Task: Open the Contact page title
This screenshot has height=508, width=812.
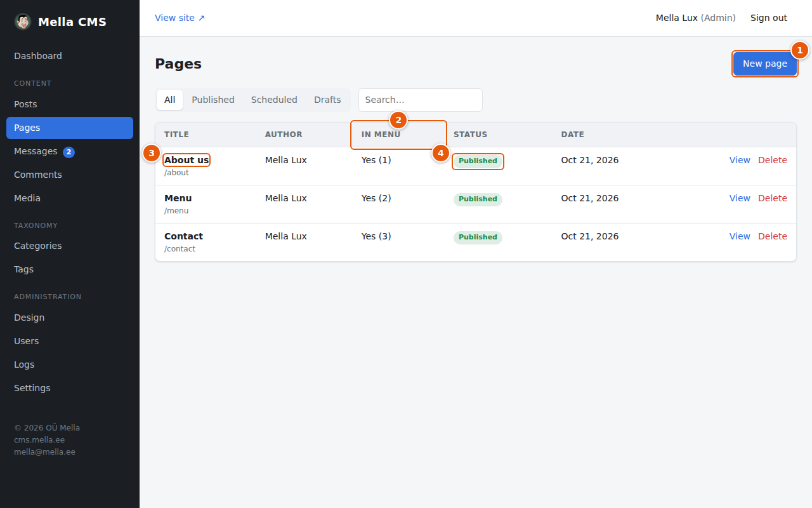Action: coord(183,236)
